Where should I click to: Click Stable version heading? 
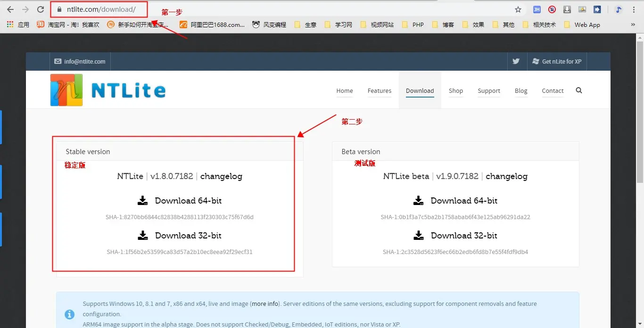(x=88, y=152)
